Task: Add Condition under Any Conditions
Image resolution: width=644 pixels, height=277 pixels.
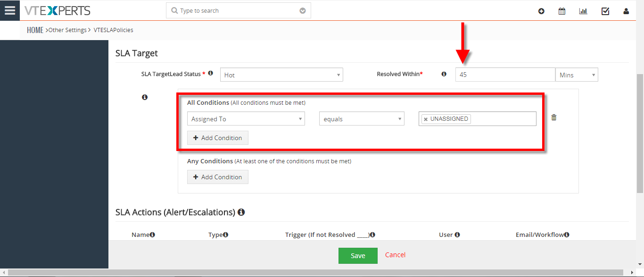Action: pos(218,177)
